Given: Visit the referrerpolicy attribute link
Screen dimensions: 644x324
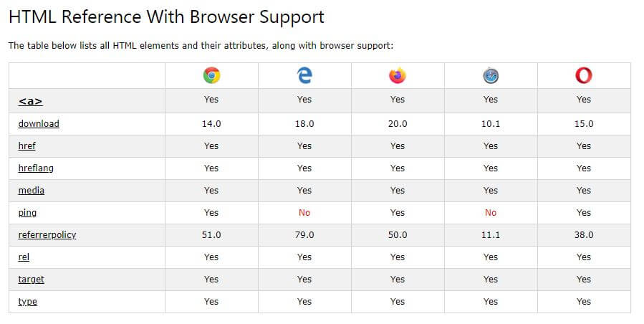Looking at the screenshot, I should (47, 235).
